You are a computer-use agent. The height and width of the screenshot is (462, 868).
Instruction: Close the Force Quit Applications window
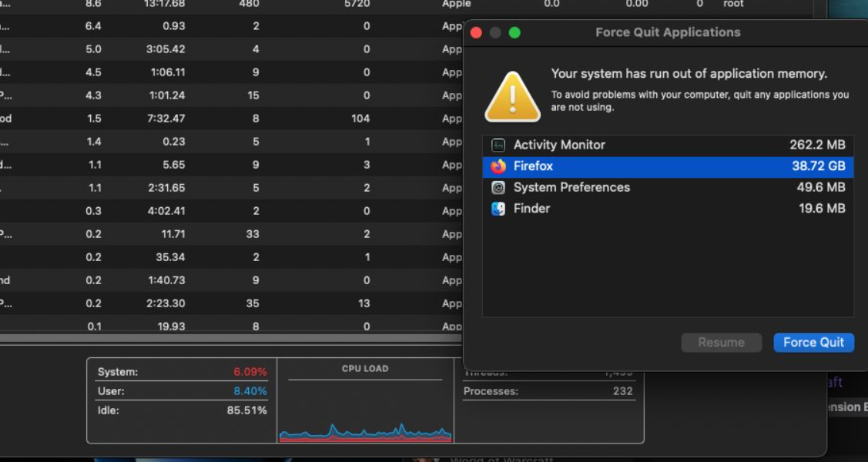click(476, 32)
